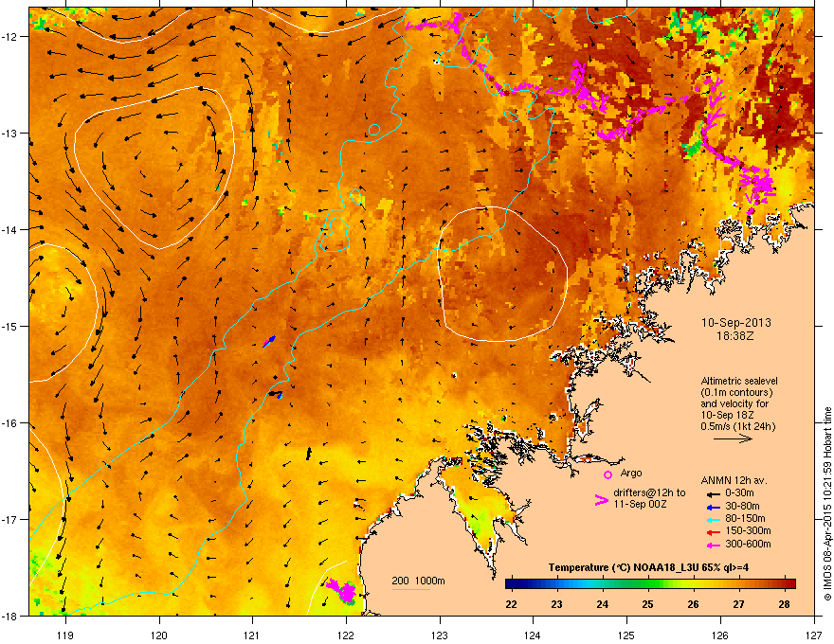Viewport: 834px width, 644px height.
Task: Click the blue ANMN current arrow near 15°S 121°E
Action: click(x=270, y=341)
